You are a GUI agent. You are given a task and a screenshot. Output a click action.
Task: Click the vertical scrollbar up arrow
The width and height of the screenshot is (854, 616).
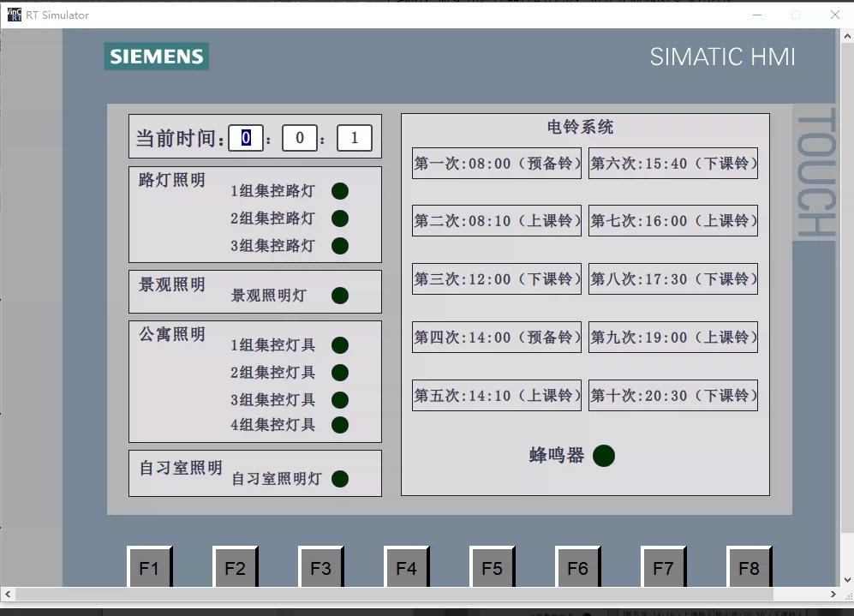pyautogui.click(x=847, y=36)
